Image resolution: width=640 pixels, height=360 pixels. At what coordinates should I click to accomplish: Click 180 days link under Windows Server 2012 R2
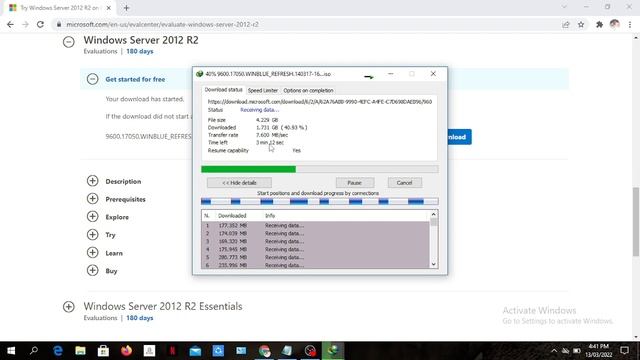(140, 51)
